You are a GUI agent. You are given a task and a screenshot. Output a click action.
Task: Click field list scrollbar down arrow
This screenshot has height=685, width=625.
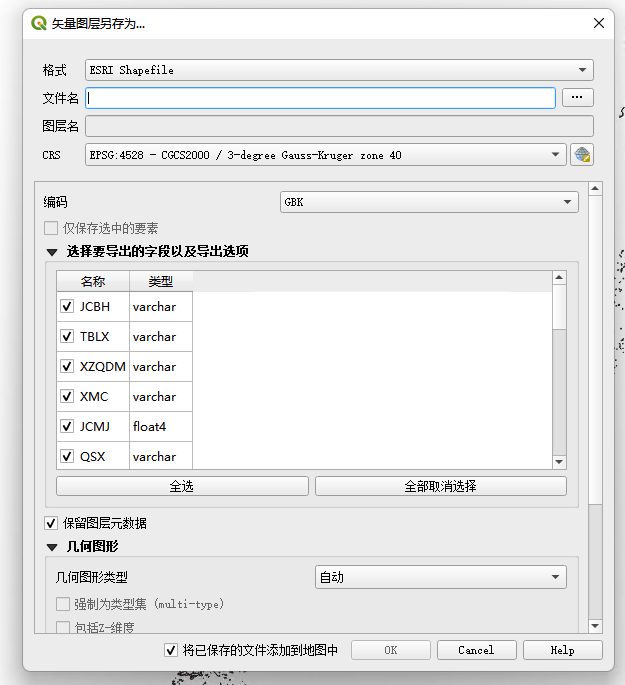coord(559,462)
